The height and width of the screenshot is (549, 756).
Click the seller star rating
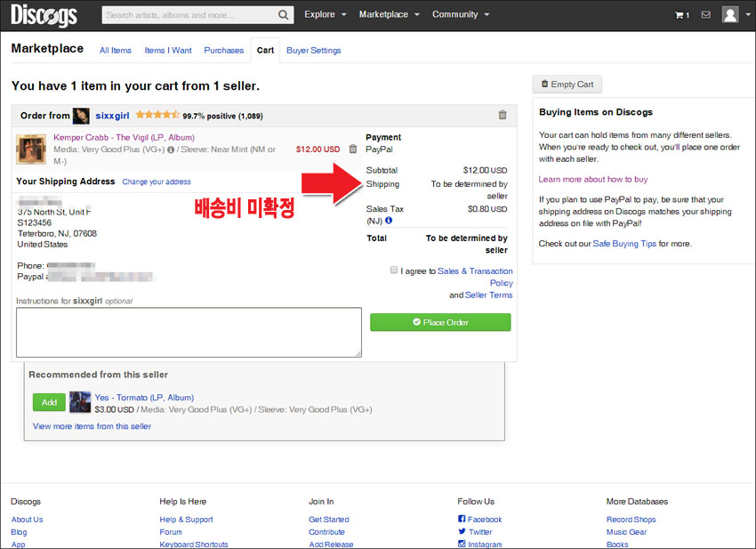pos(157,115)
